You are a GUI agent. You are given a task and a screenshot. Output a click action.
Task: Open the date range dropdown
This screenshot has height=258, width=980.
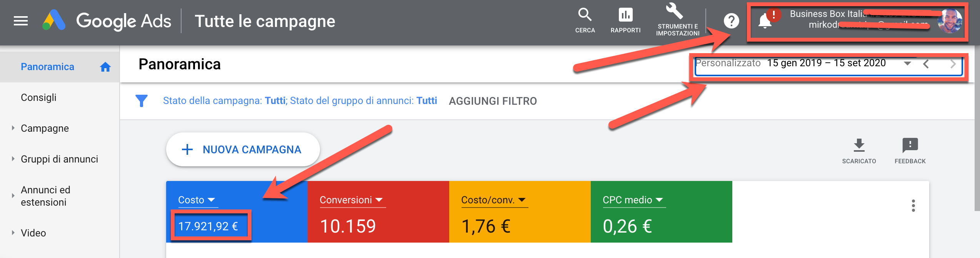907,64
